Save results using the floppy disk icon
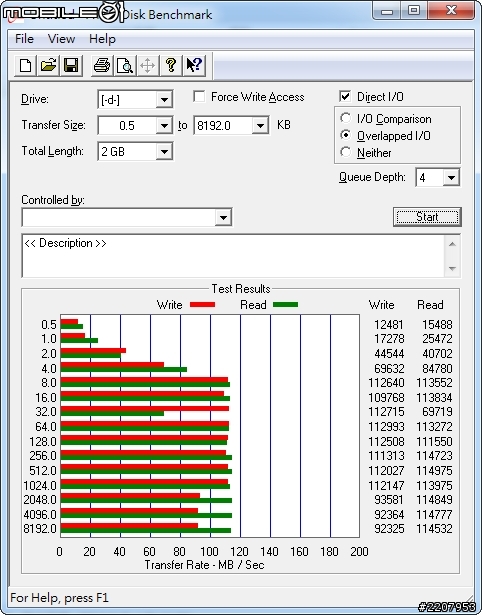482x615 pixels. click(71, 65)
